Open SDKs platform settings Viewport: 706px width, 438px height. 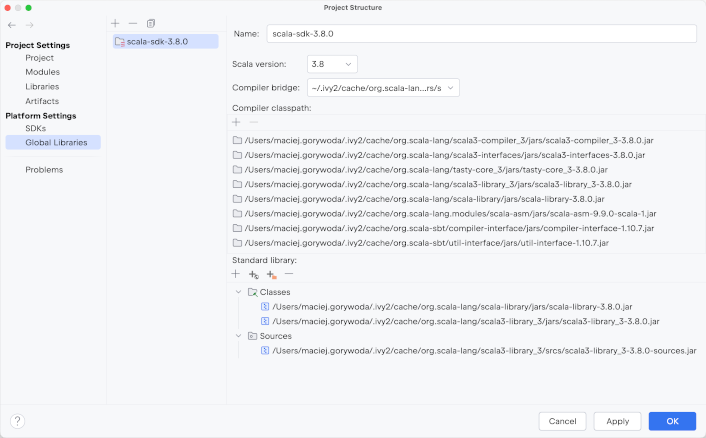[x=36, y=128]
